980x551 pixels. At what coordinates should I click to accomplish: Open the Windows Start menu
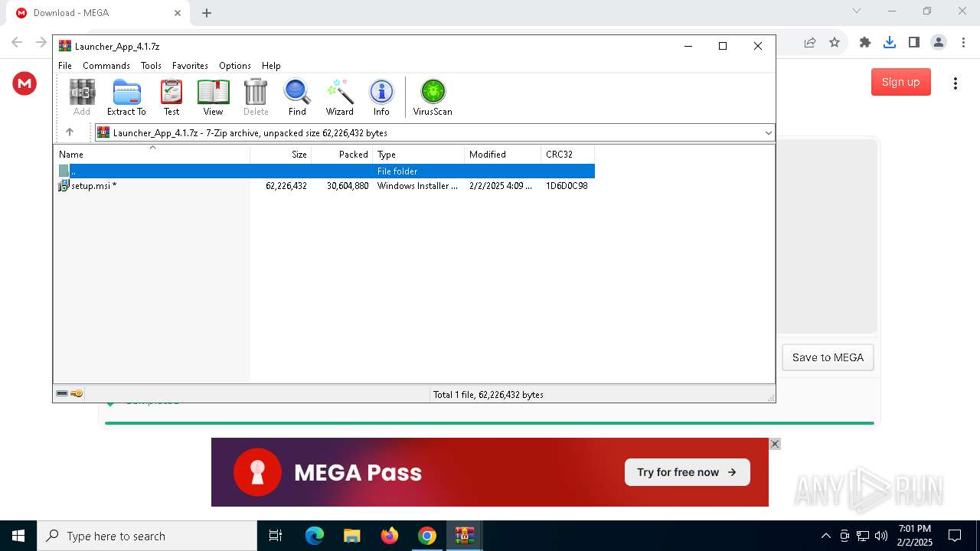pyautogui.click(x=18, y=536)
